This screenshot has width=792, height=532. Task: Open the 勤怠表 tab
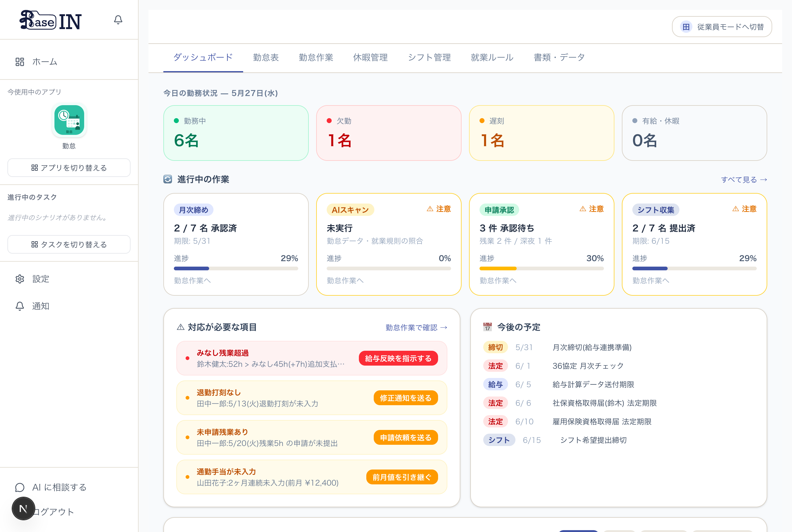[x=266, y=57]
